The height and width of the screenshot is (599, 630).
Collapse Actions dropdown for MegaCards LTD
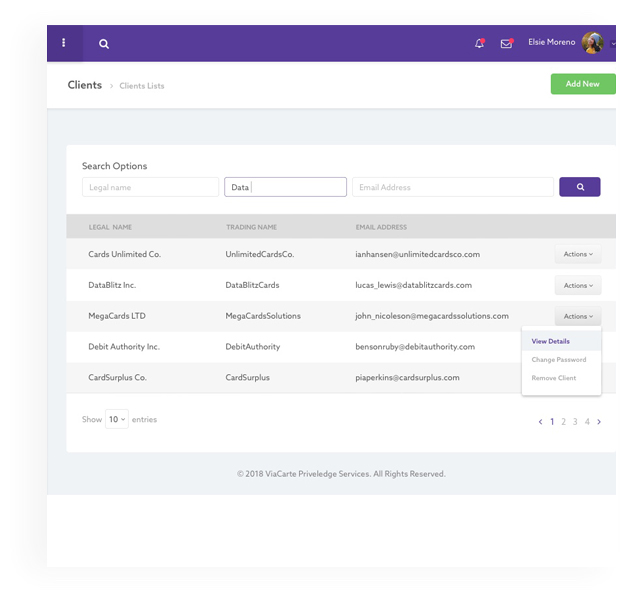coord(577,317)
